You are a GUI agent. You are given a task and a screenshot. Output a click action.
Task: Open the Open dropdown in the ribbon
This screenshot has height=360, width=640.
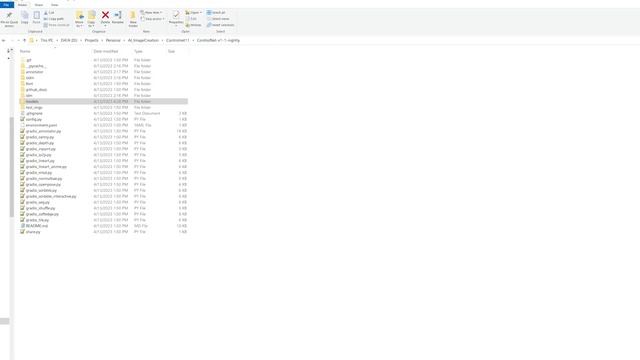click(193, 13)
